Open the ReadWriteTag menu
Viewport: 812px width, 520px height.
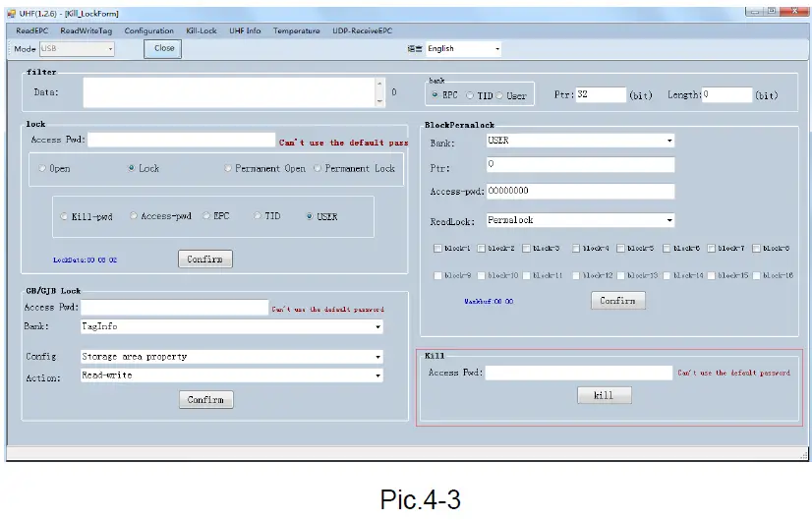[x=86, y=30]
